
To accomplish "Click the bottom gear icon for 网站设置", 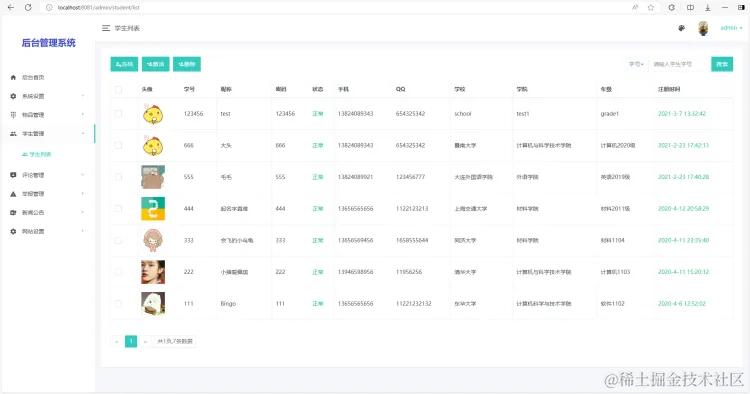I will coord(13,231).
